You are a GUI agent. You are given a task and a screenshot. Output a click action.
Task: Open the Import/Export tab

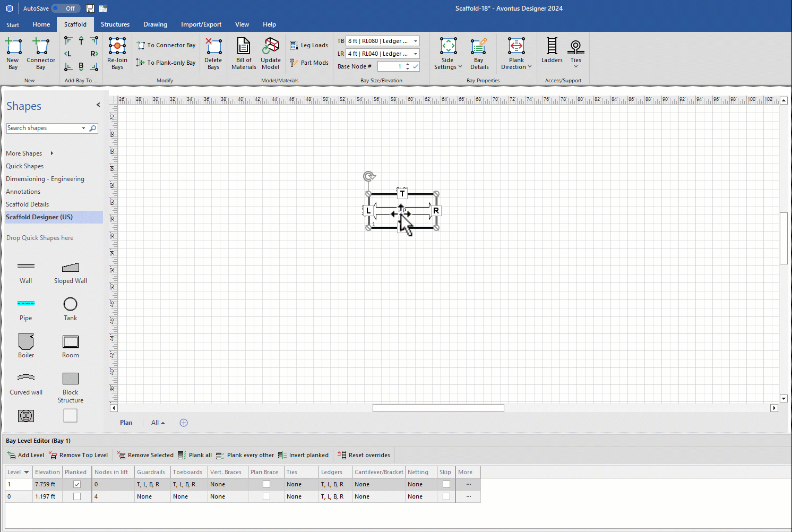[x=201, y=24]
